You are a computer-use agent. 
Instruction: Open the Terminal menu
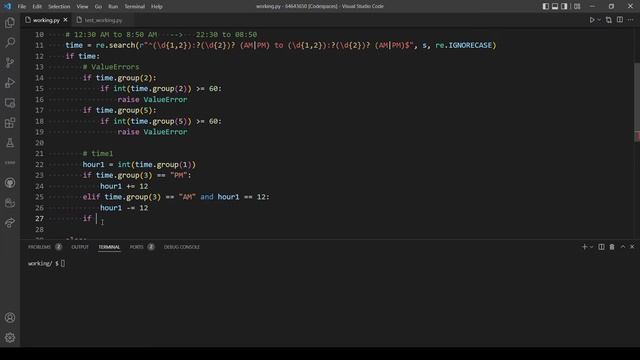tap(134, 7)
